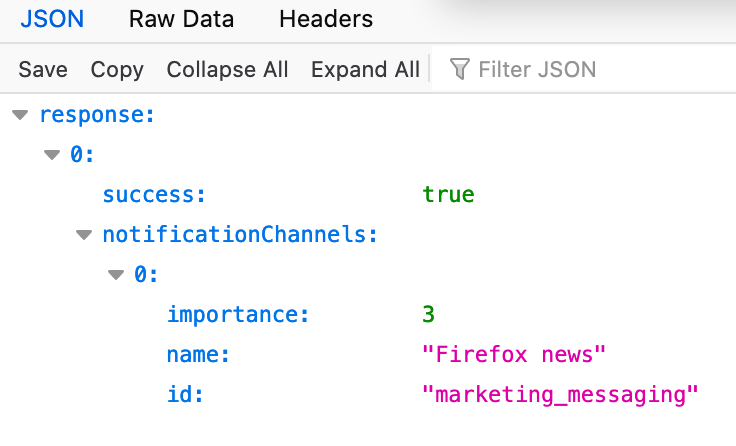Select the true value
736x446 pixels.
448,194
